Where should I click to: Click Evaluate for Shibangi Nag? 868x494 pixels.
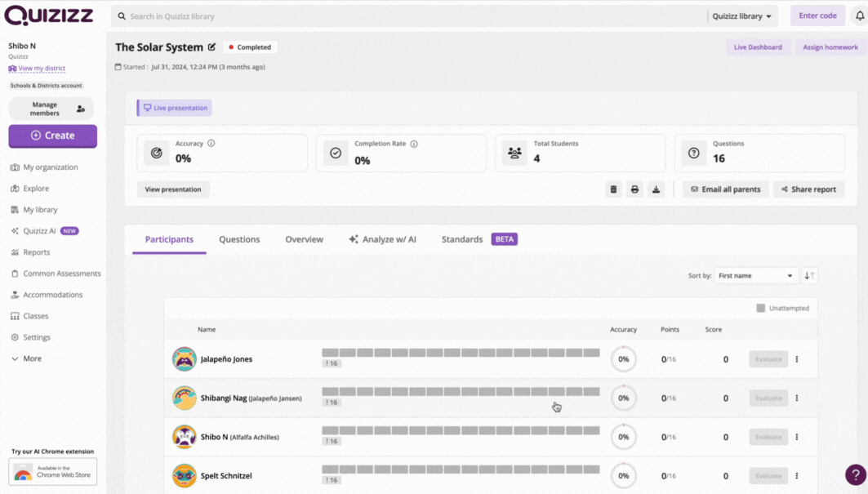point(768,398)
